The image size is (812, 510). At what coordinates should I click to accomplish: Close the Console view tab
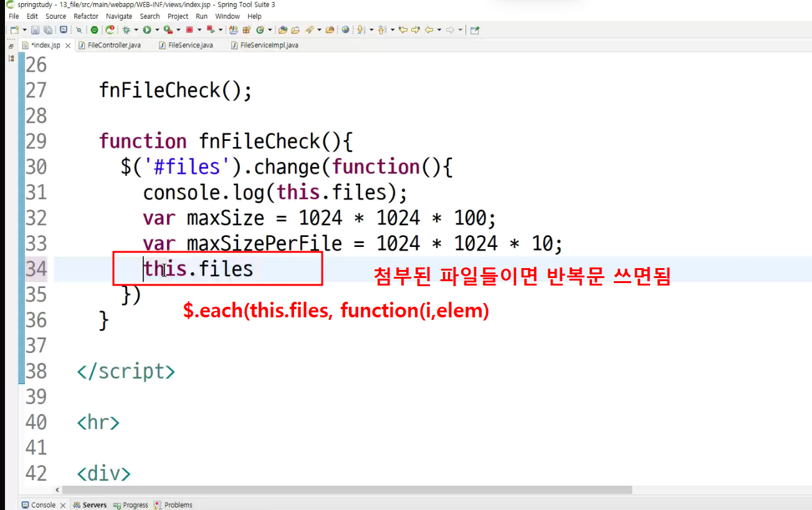(63, 505)
